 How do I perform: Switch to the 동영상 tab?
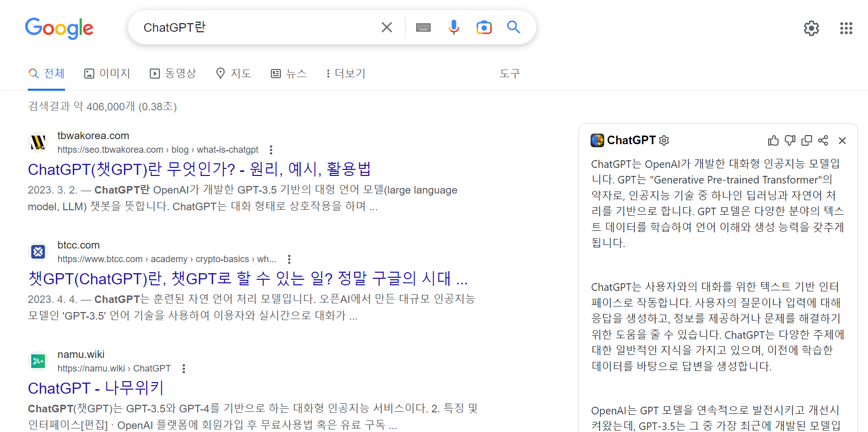(x=172, y=74)
